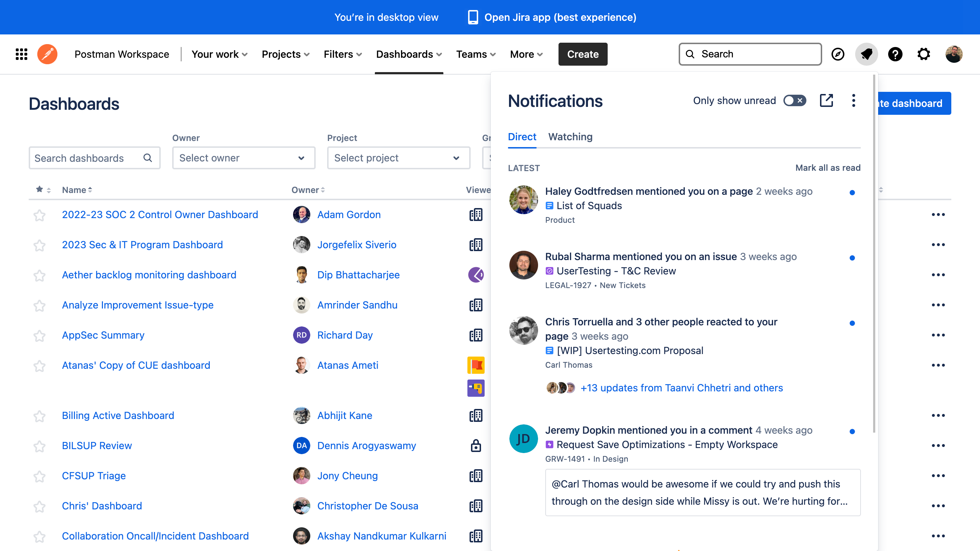Viewport: 980px width, 551px height.
Task: Toggle Only show unread switch
Action: click(794, 100)
